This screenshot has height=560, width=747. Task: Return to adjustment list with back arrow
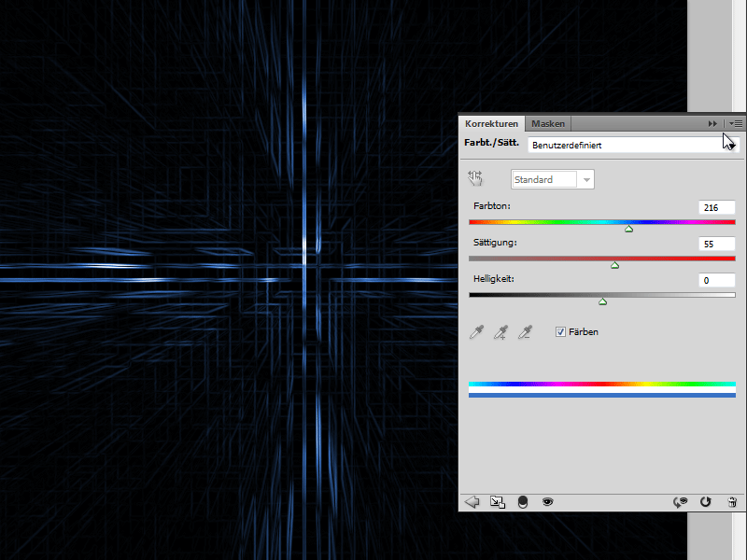[472, 502]
